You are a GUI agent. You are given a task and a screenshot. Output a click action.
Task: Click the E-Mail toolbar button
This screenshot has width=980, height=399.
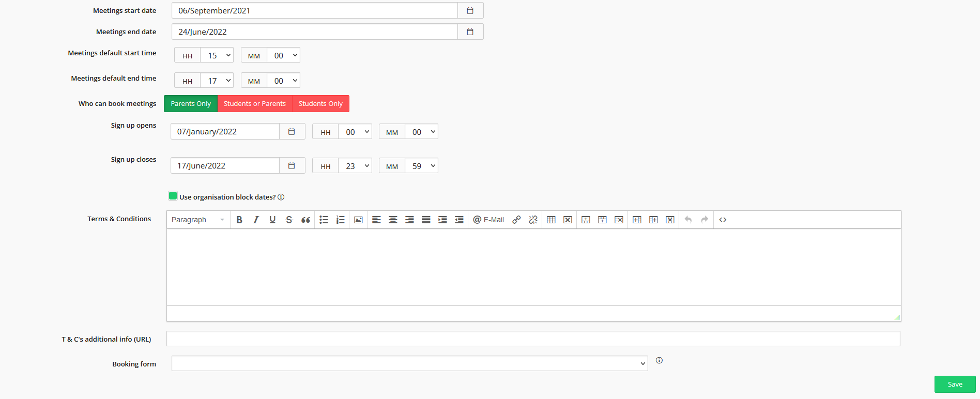coord(488,220)
